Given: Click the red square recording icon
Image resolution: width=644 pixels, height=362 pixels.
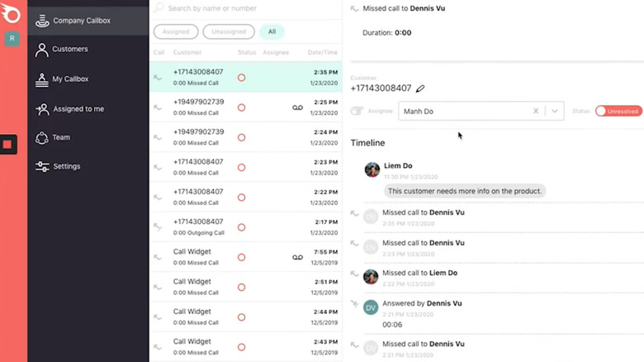Looking at the screenshot, I should tap(7, 145).
